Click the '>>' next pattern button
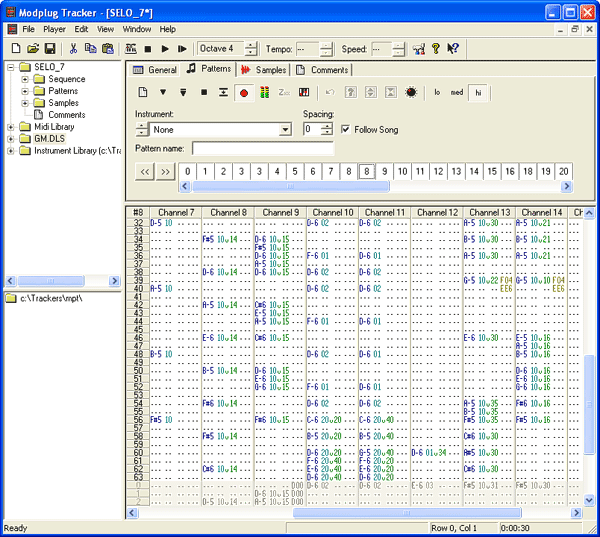The height and width of the screenshot is (537, 600). point(166,172)
